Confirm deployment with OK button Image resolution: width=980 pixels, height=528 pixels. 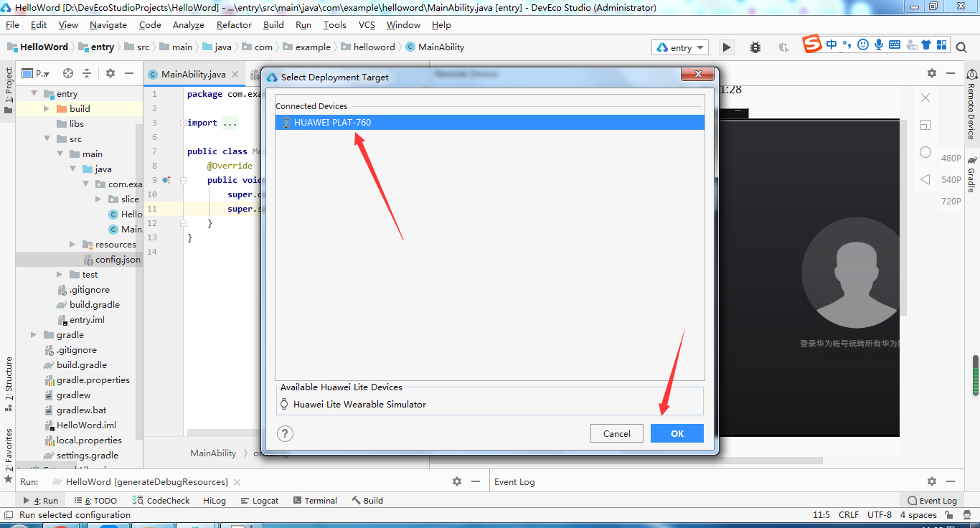(x=677, y=433)
